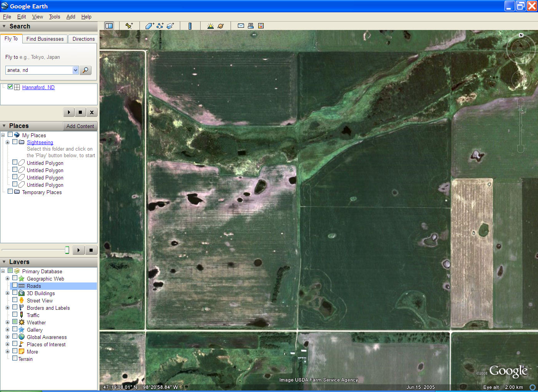
Task: Enable the Roads layer checkbox
Action: pyautogui.click(x=15, y=286)
